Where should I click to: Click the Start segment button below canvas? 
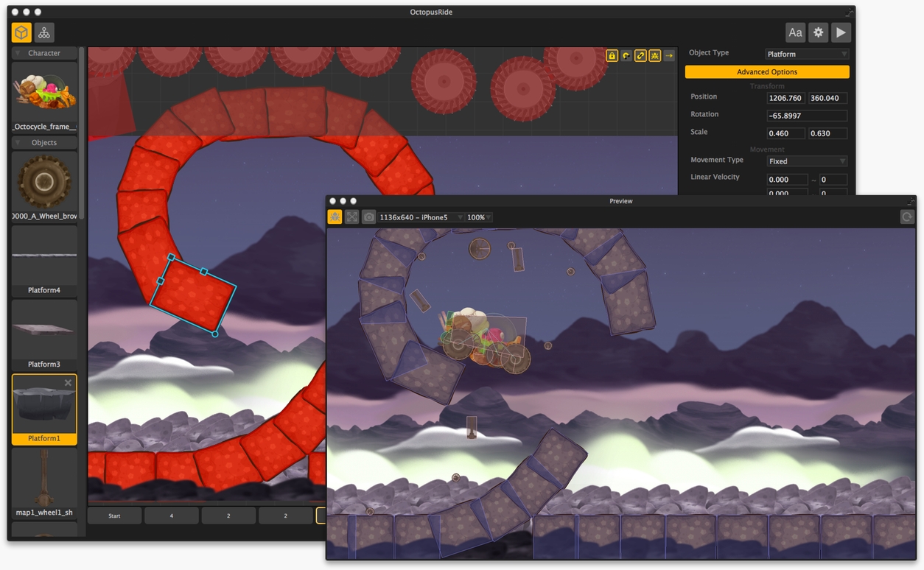coord(114,516)
